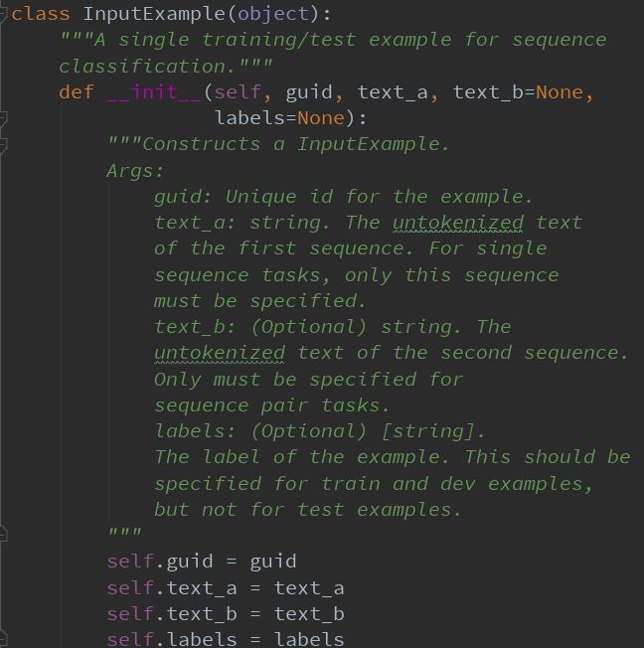Click the guid parameter in signature
The width and height of the screenshot is (644, 648).
click(x=309, y=92)
